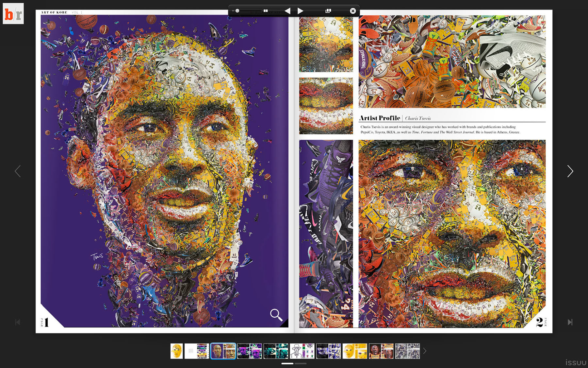Click the "ART OF KOBE" page header
Viewport: 588px width, 368px height.
[54, 12]
